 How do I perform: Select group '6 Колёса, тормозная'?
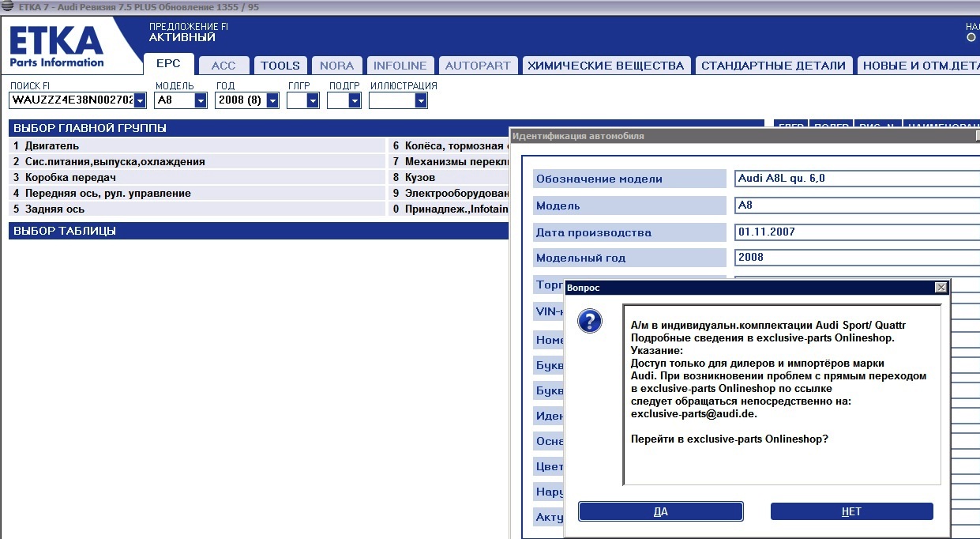pos(450,146)
